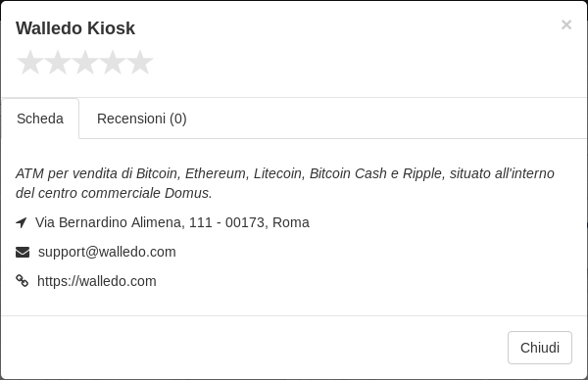Click the Via Bernardino Alimena address

coord(172,222)
